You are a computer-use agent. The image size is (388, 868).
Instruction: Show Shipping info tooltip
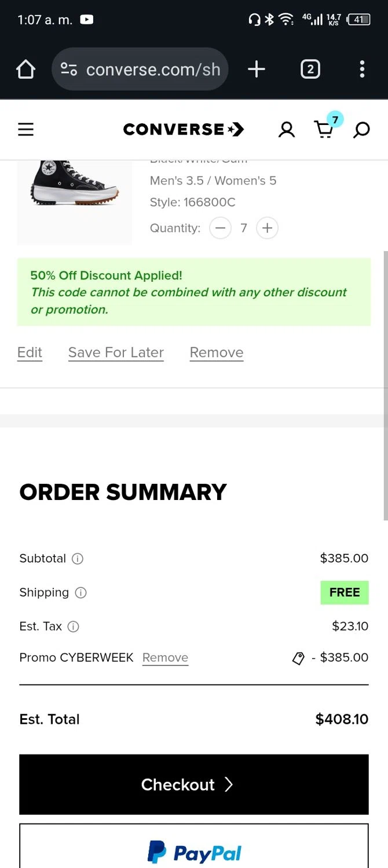[81, 593]
